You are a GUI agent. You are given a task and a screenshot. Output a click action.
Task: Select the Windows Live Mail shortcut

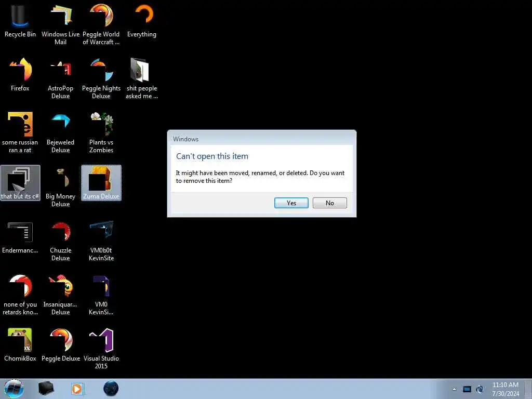[60, 24]
